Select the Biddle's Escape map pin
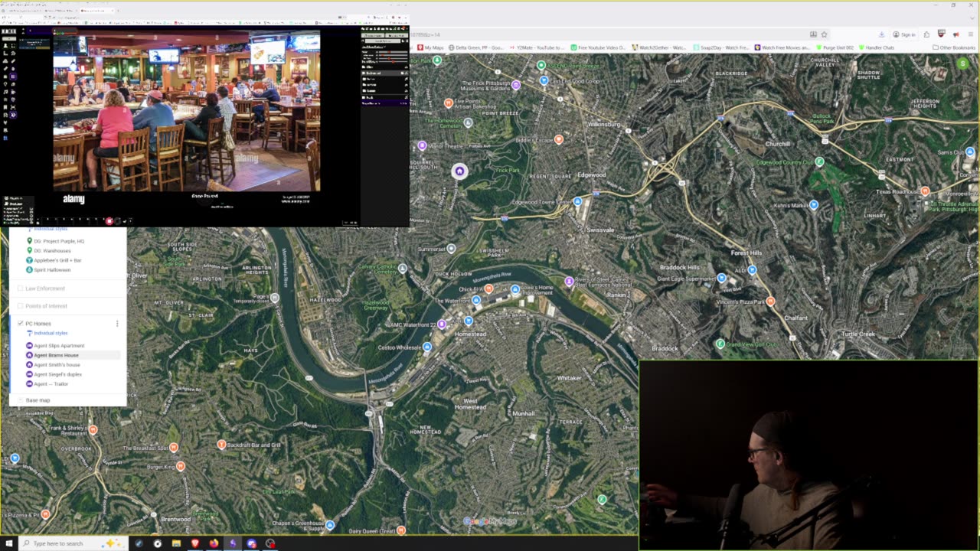 click(x=558, y=139)
